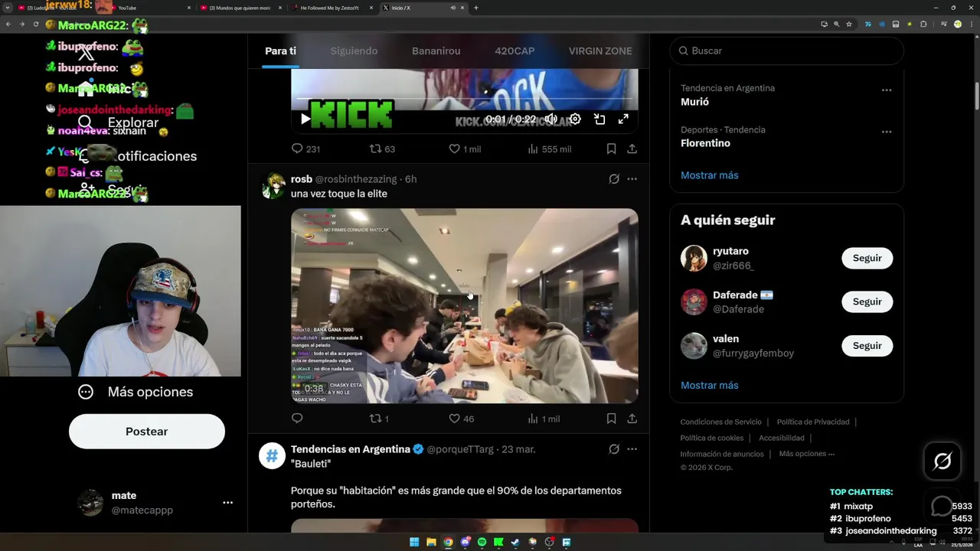
Task: Reply to top post with 231 comments
Action: (305, 149)
